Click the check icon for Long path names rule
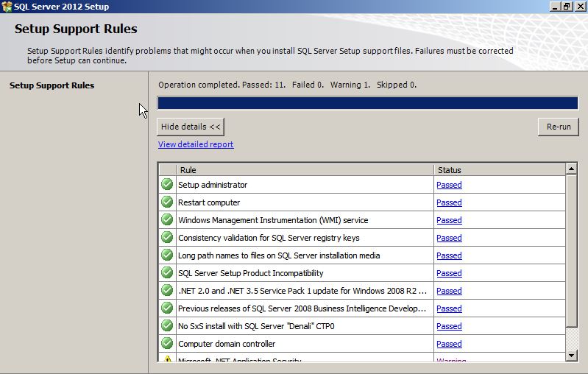This screenshot has width=588, height=374. tap(167, 255)
